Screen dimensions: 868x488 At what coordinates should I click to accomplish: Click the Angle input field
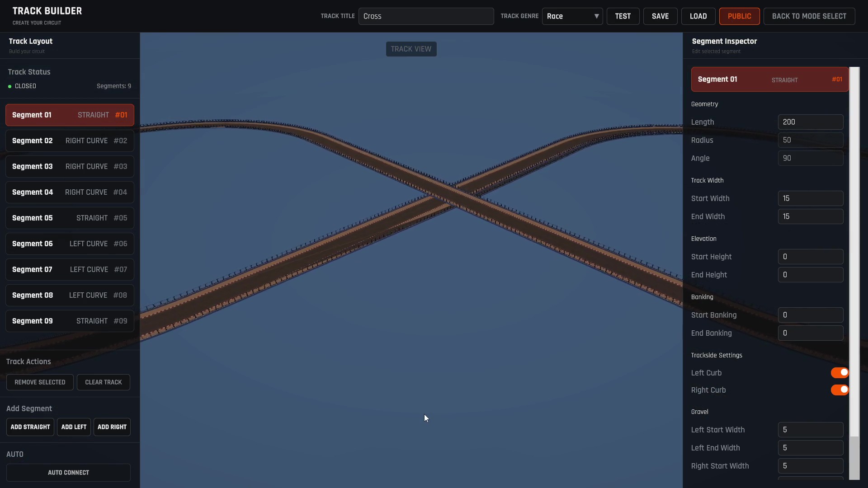(x=811, y=158)
